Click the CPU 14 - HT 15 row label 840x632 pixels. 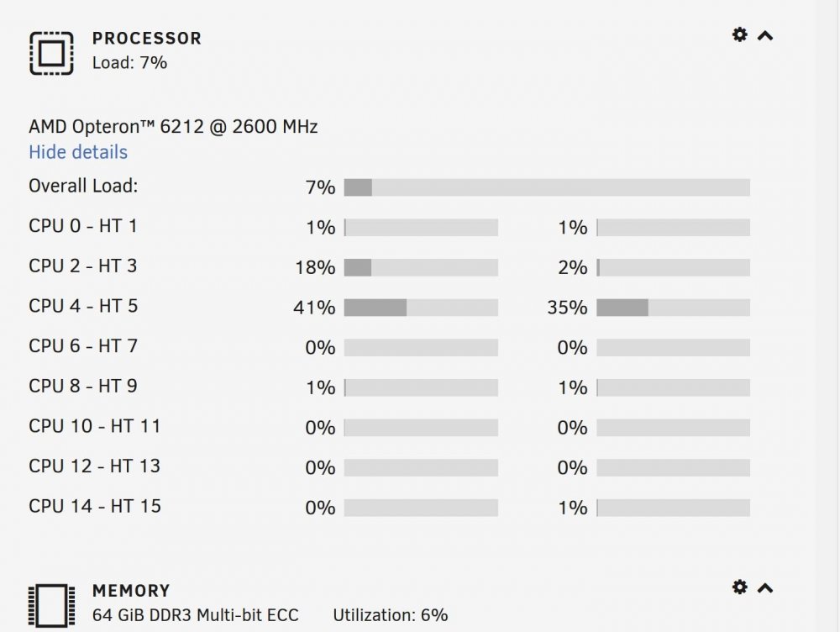pos(95,506)
